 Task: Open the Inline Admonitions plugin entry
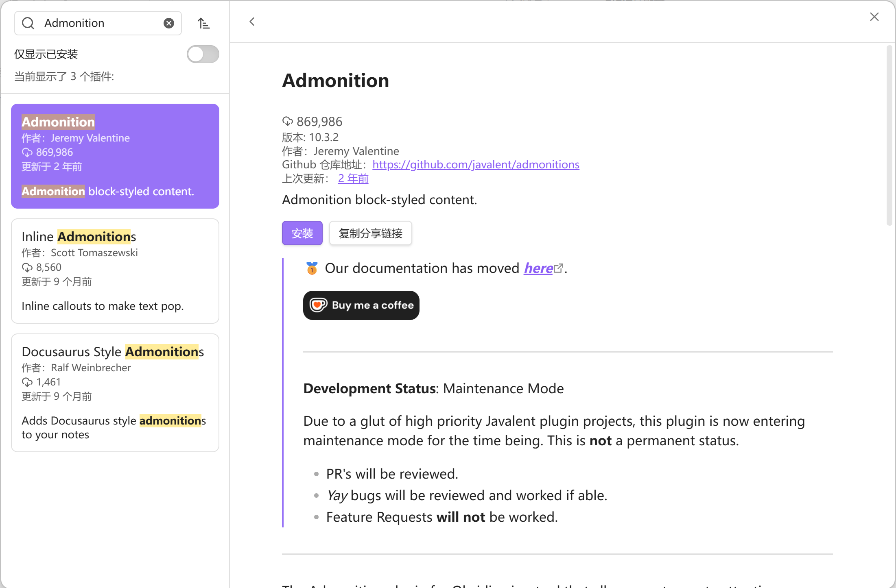pyautogui.click(x=115, y=271)
